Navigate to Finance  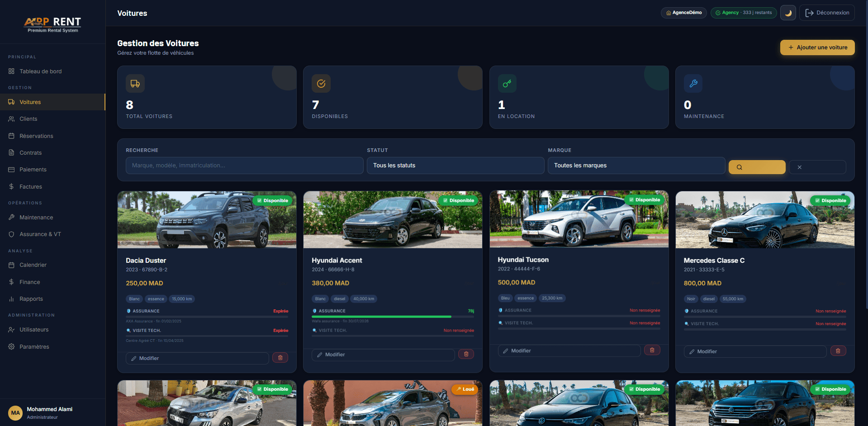point(52,282)
